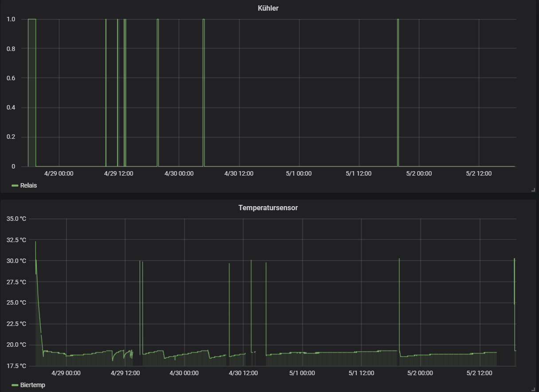Screen dimensions: 539x392
Task: Click the Temperatursensor panel resize handle
Action: pos(533,389)
